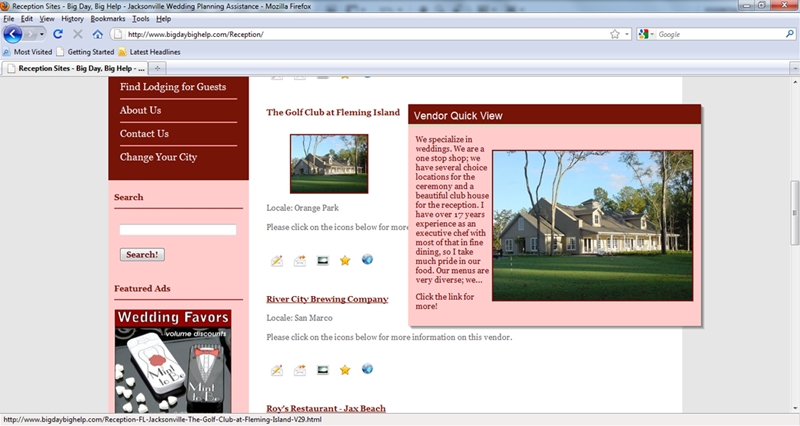Click the Locale: San Marco text
800x426 pixels.
pos(299,318)
